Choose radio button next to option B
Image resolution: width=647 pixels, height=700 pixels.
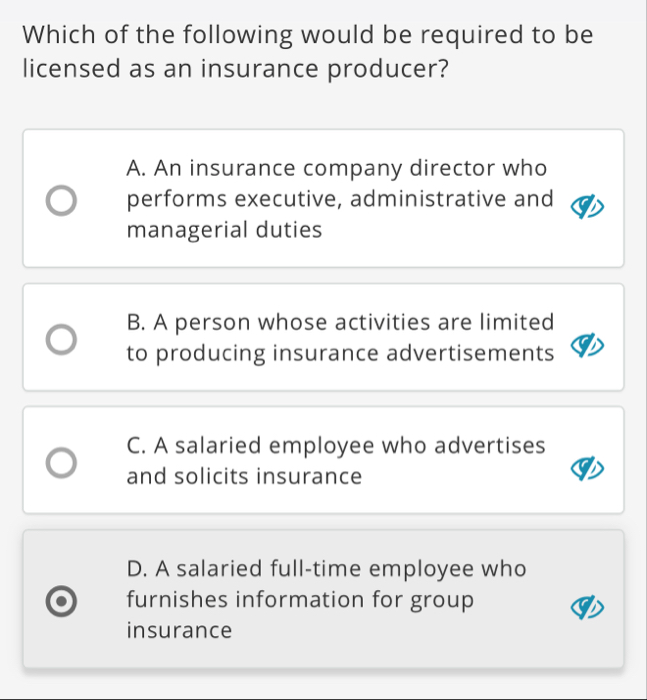point(62,338)
